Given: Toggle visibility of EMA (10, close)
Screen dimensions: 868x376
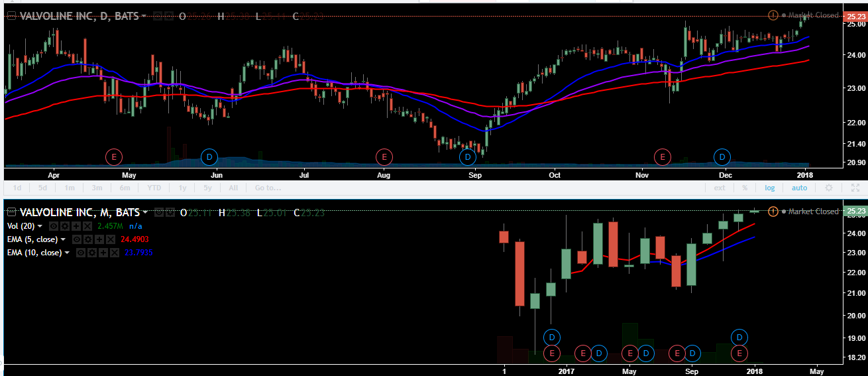Looking at the screenshot, I should (81, 253).
